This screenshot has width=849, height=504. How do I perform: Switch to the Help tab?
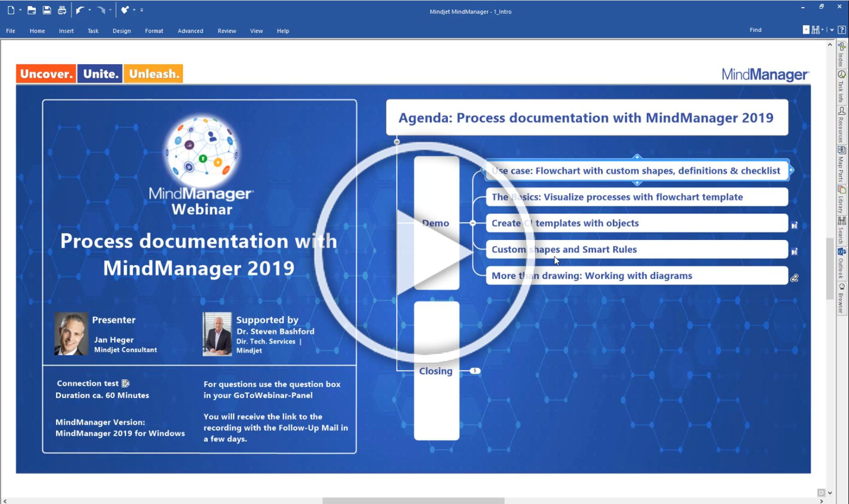point(283,30)
